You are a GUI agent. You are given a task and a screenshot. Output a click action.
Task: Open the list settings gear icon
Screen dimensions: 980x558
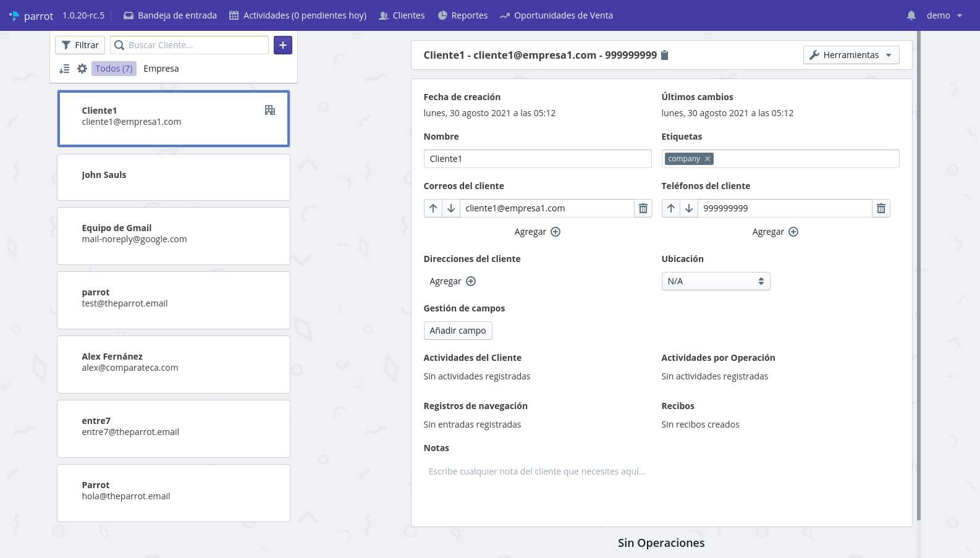[82, 69]
